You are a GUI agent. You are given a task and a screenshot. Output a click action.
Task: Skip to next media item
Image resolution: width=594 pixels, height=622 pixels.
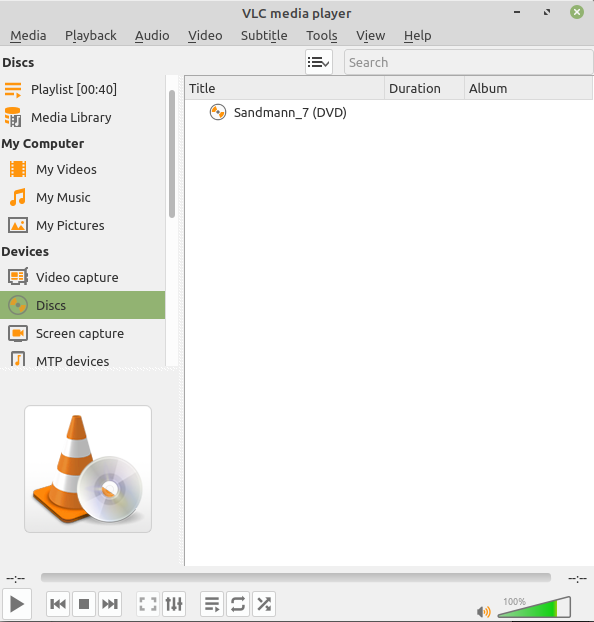pyautogui.click(x=110, y=604)
